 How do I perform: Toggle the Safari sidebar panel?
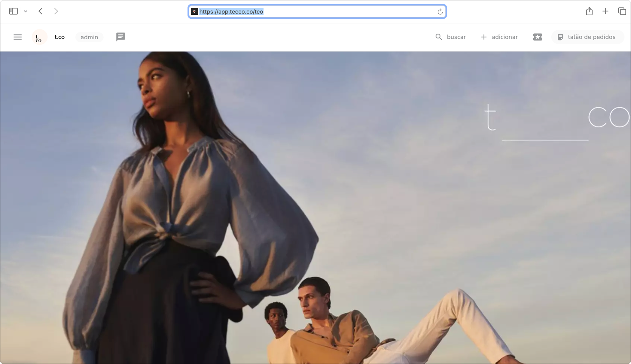(14, 11)
